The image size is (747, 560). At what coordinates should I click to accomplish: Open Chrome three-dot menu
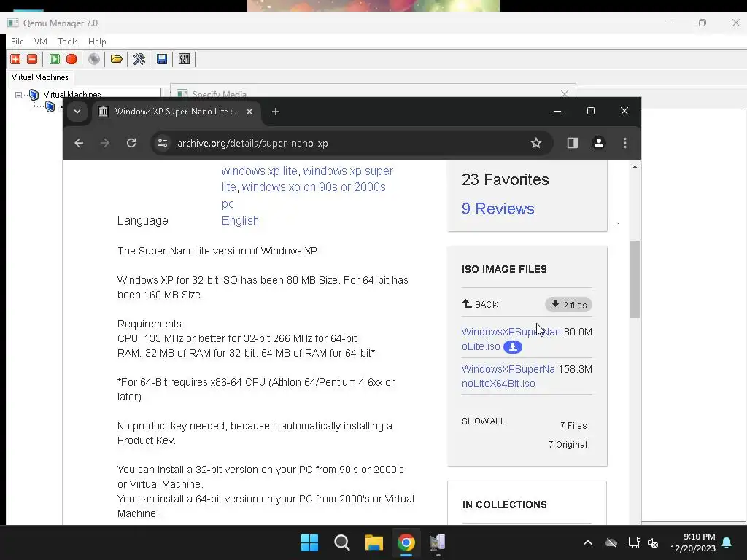coord(625,143)
